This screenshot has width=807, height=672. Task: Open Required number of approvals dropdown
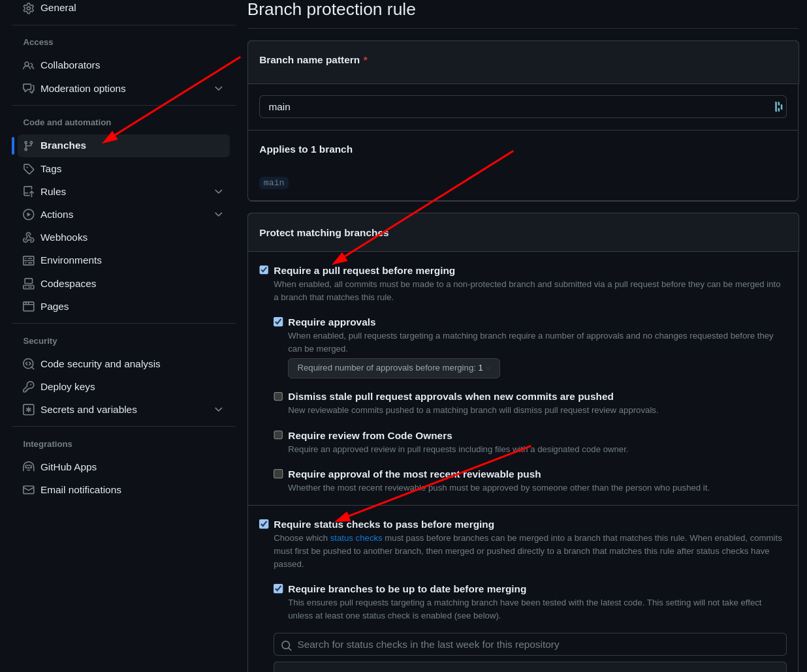[394, 368]
